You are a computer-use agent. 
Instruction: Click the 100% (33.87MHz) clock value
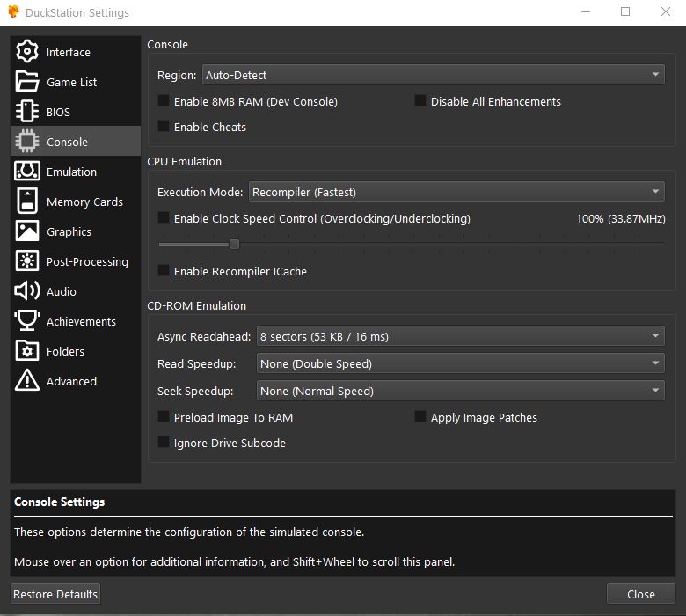point(620,218)
